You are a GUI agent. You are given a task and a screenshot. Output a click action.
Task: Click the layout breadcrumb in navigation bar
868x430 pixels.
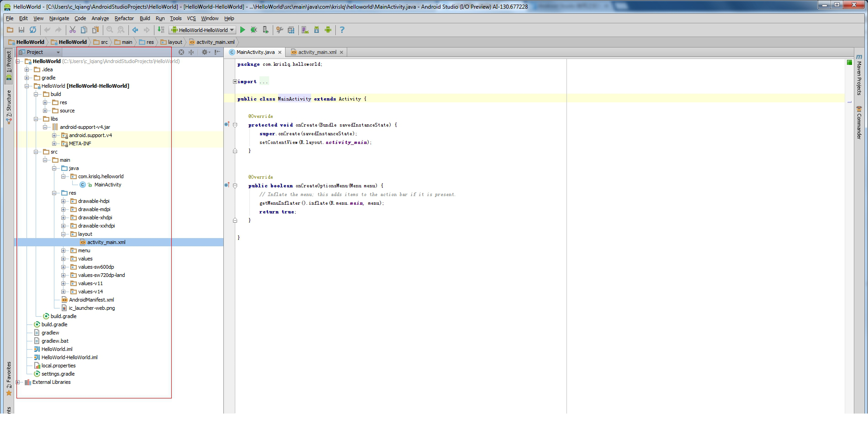(x=171, y=42)
